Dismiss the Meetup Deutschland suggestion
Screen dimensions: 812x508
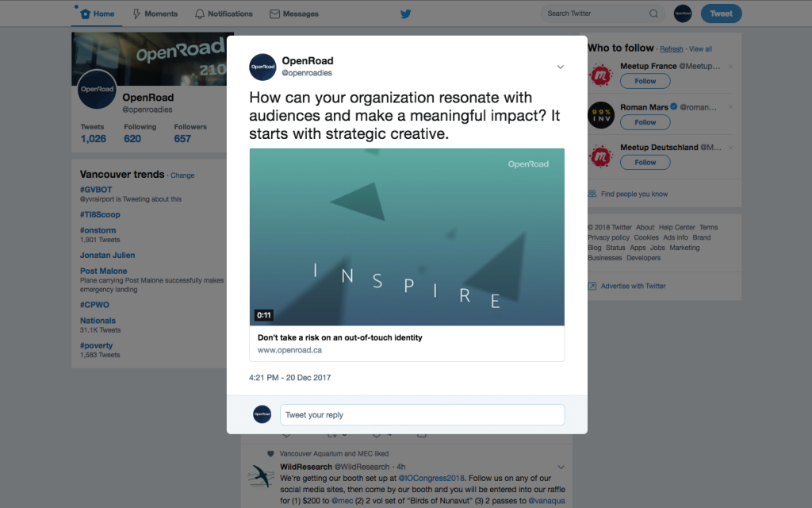point(730,148)
